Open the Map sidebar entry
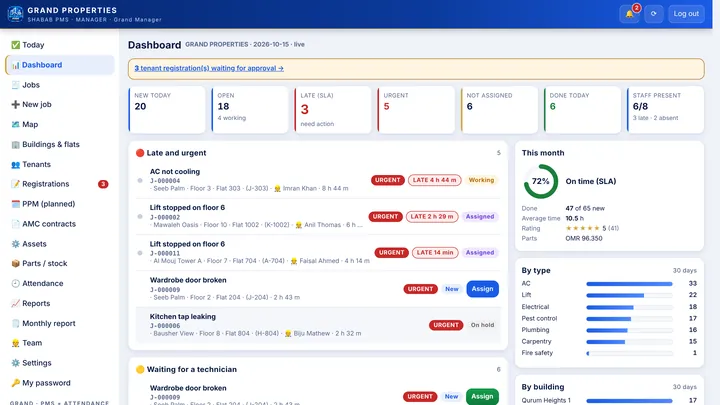The image size is (720, 405). [60, 124]
